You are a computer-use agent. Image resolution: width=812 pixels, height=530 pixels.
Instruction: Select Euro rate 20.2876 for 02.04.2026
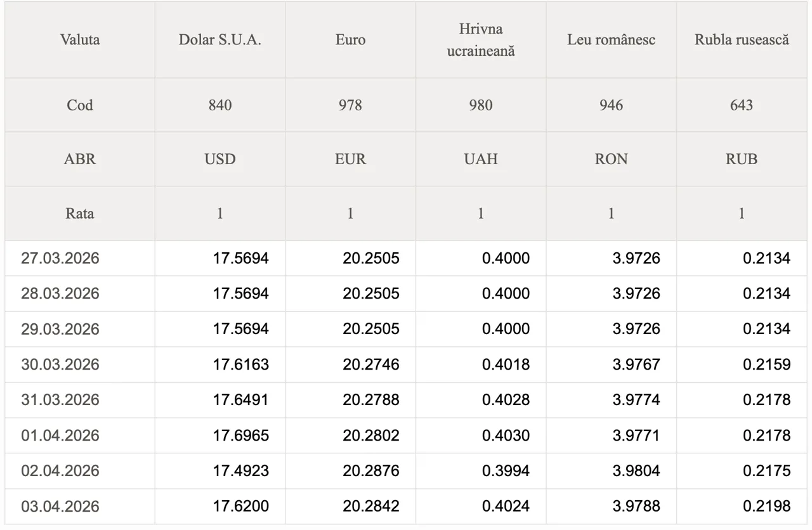click(x=371, y=471)
